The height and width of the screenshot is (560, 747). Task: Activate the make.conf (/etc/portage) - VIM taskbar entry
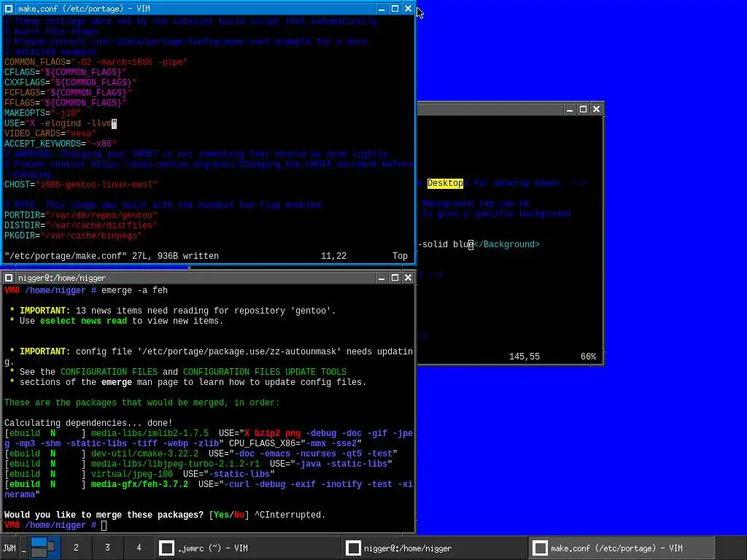pos(622,548)
